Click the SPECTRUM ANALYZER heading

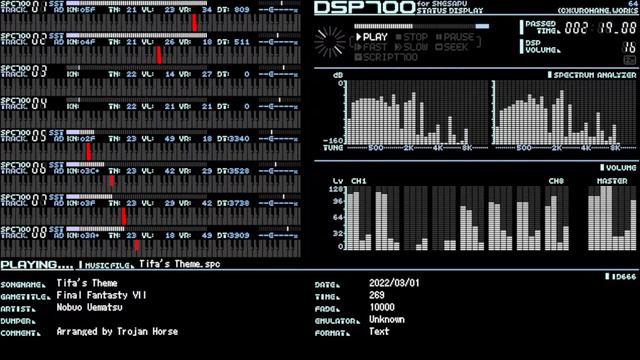[592, 75]
